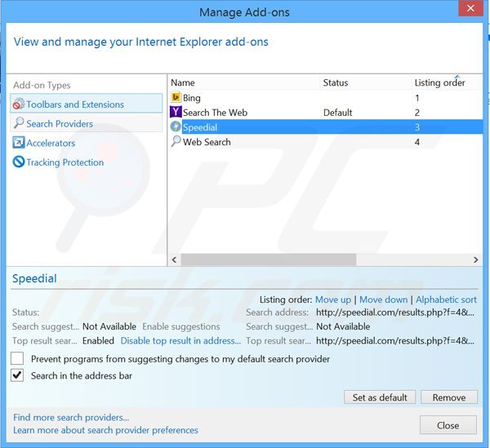The image size is (490, 448).
Task: Click the red X window close button
Action: 470,8
